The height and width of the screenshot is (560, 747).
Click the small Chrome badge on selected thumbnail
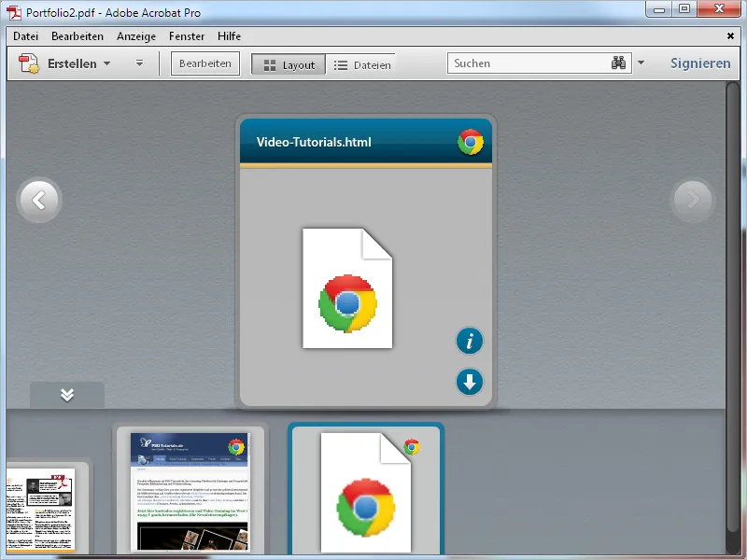[x=412, y=447]
